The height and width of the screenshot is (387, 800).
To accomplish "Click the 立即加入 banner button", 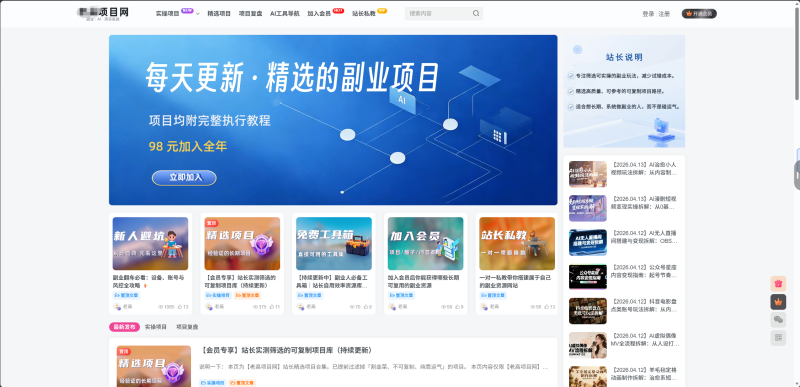I will point(184,177).
